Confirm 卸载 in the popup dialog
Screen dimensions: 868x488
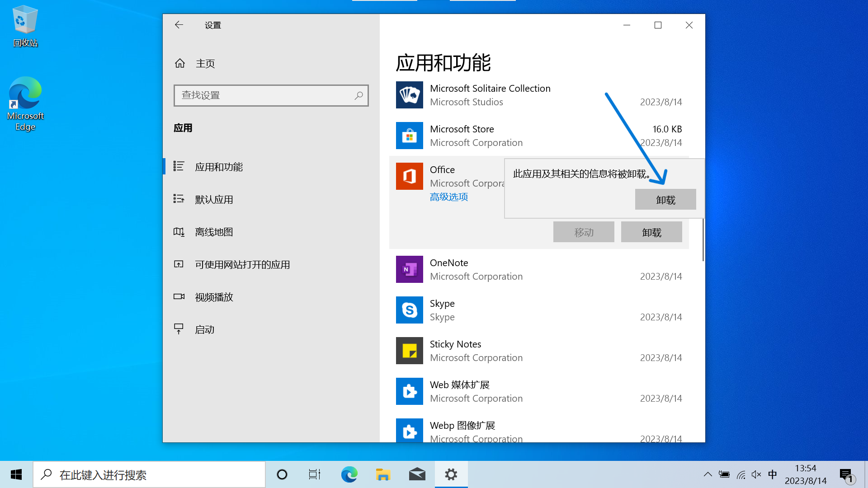click(665, 199)
